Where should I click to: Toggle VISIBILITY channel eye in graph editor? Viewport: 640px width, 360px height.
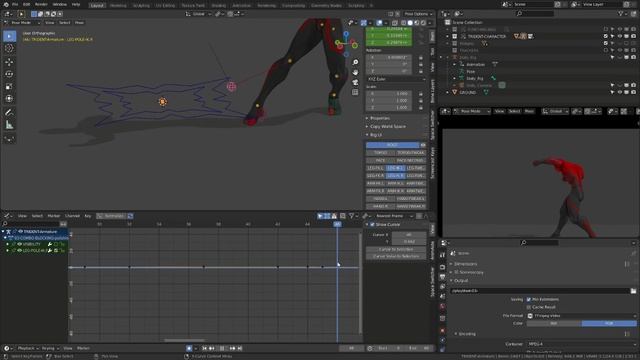tap(19, 244)
